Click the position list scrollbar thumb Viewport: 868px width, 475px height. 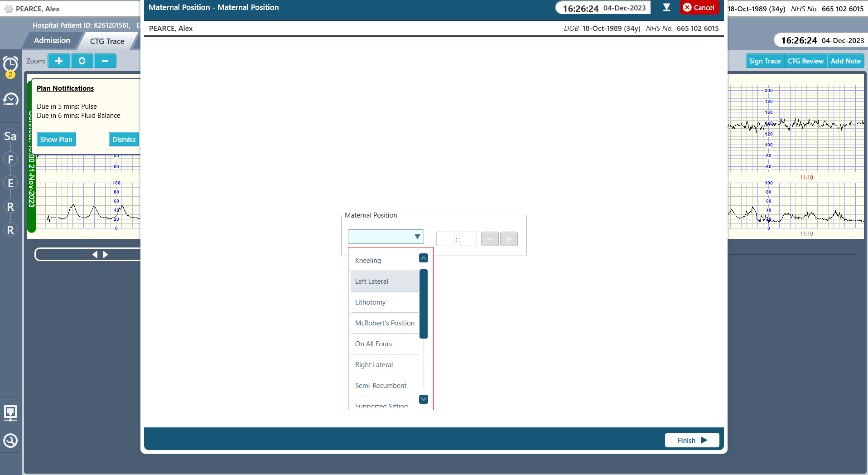pos(424,304)
